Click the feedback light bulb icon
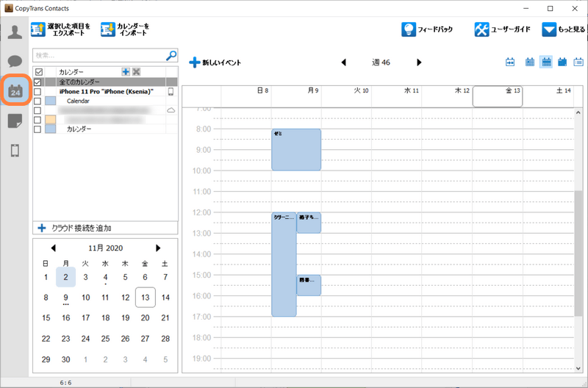 pos(409,29)
